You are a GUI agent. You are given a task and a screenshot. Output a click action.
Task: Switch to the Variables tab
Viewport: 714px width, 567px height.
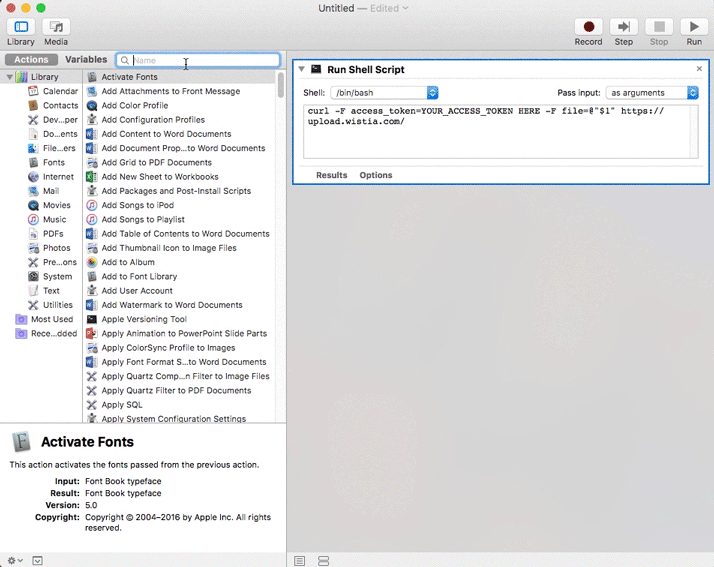click(x=86, y=60)
